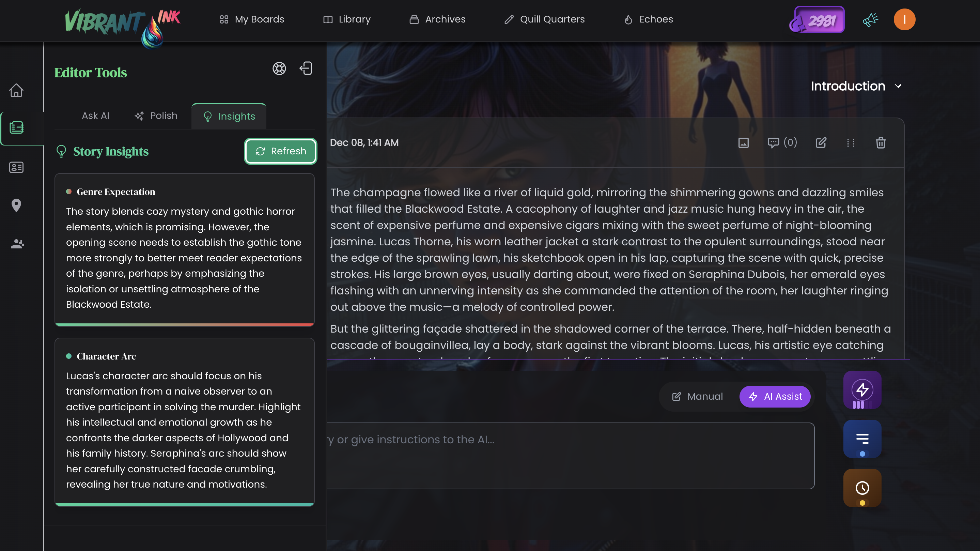The image size is (980, 551).
Task: Click the trash delete icon
Action: pos(880,143)
